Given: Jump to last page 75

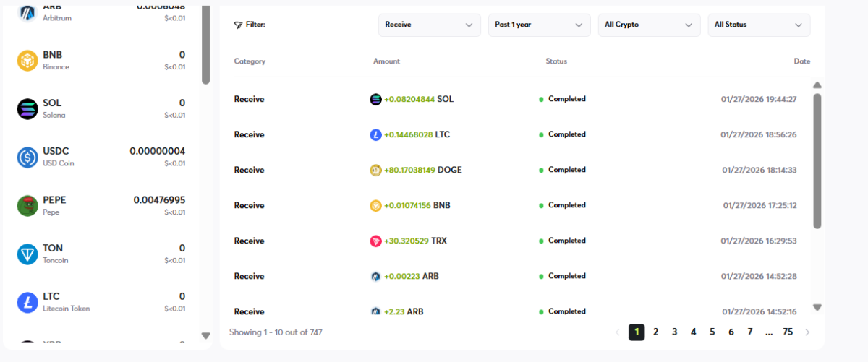Looking at the screenshot, I should coord(788,332).
